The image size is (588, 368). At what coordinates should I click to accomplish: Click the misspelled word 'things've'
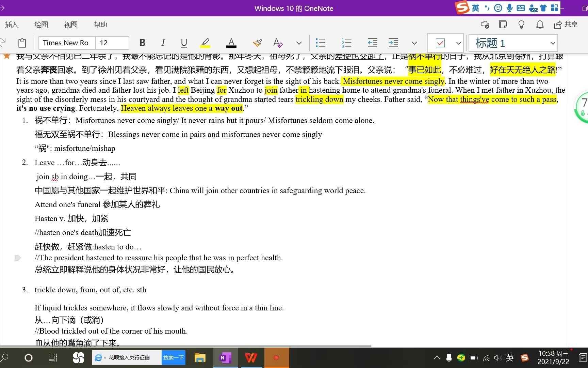point(475,99)
